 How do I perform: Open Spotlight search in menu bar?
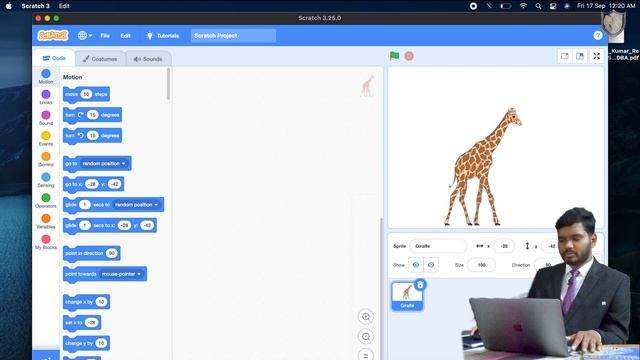538,6
